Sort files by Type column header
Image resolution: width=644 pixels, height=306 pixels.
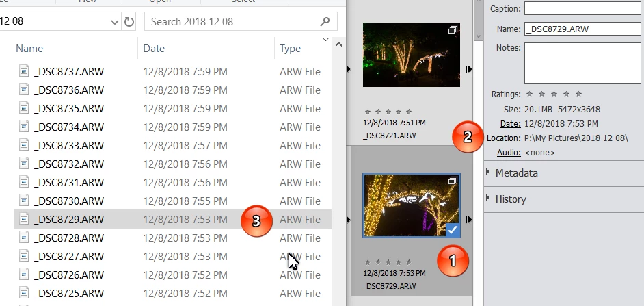click(x=290, y=49)
